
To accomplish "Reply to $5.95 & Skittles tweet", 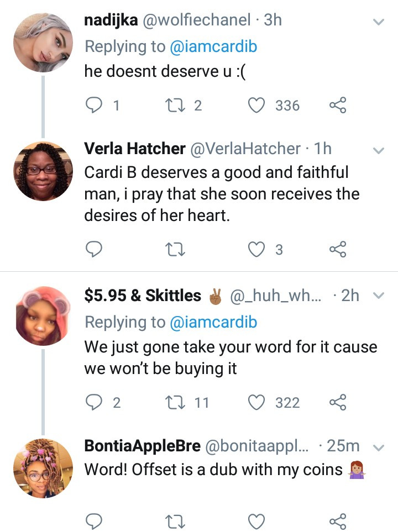I will click(95, 403).
